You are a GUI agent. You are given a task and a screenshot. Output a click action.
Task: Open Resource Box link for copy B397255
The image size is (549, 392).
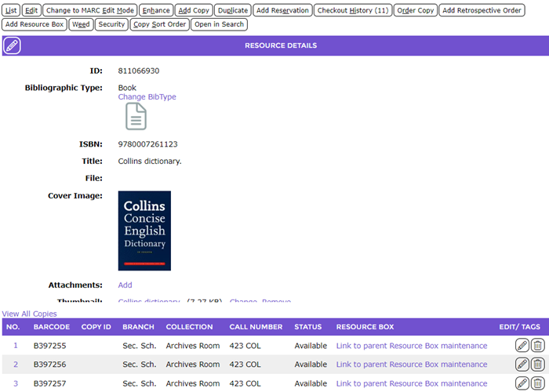click(x=412, y=346)
